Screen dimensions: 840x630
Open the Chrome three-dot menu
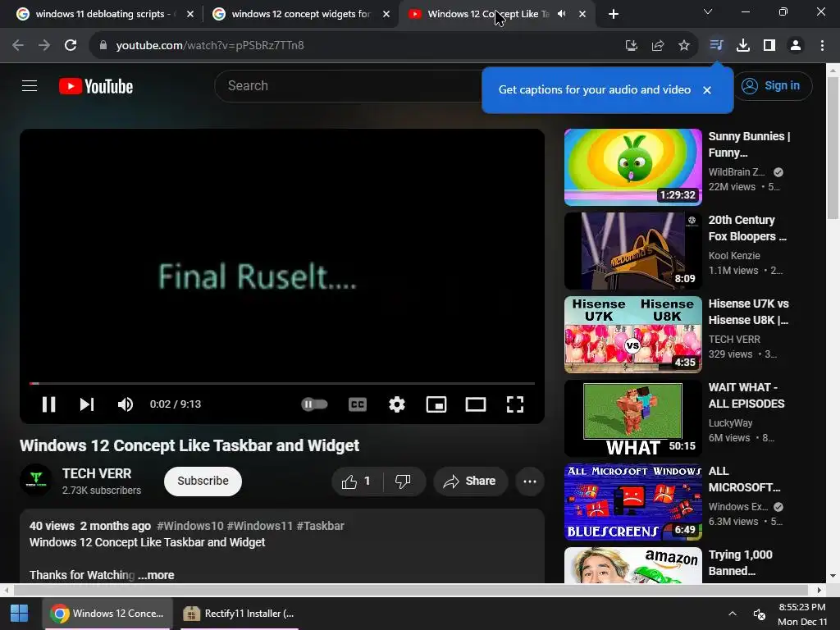coord(822,46)
